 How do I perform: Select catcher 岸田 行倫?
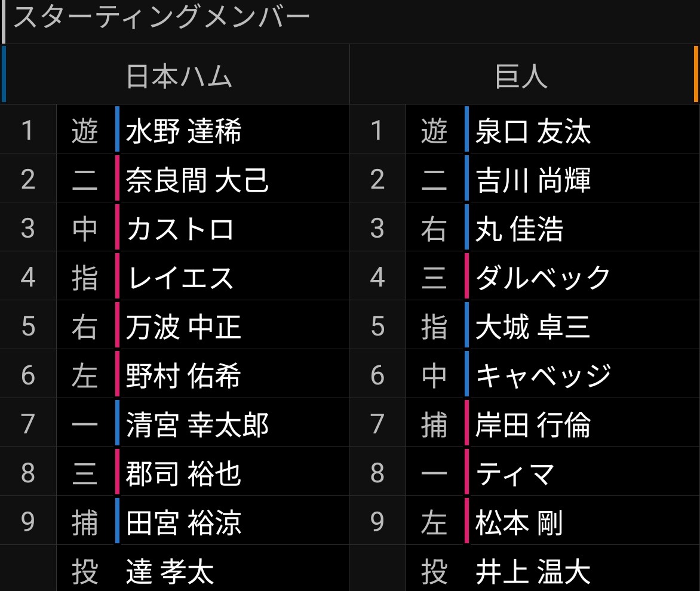pyautogui.click(x=533, y=424)
